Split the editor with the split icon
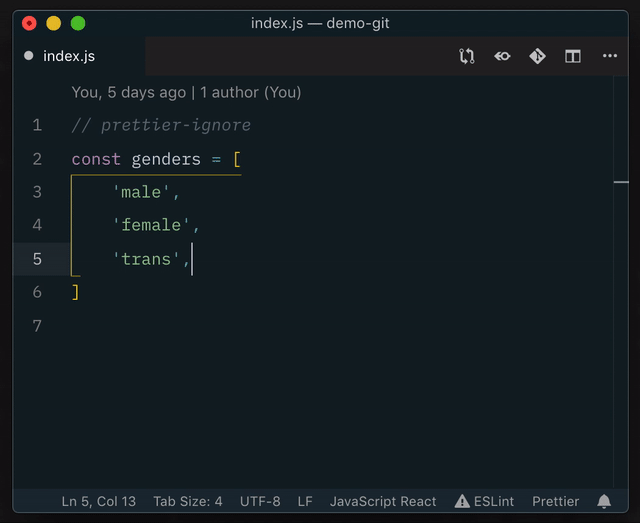640x523 pixels. click(x=573, y=56)
